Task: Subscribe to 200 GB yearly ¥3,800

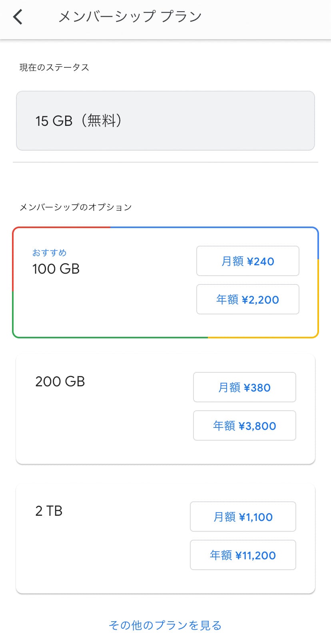Action: click(x=244, y=426)
